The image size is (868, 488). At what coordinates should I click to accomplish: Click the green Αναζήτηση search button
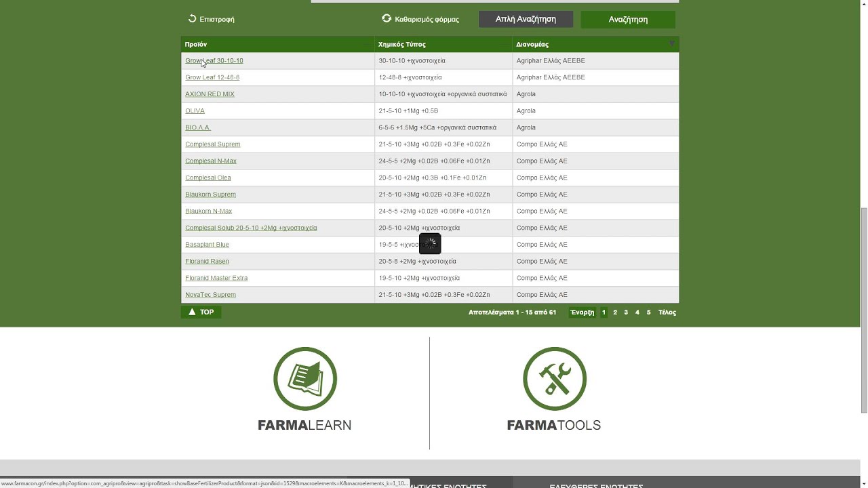[x=628, y=20]
